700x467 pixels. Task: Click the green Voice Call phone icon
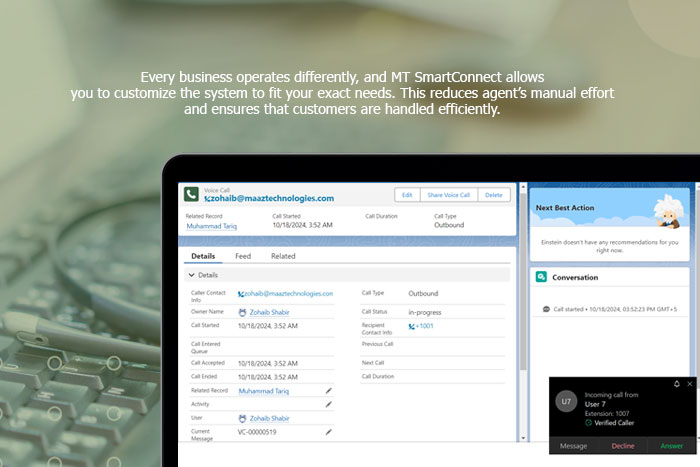pyautogui.click(x=191, y=194)
